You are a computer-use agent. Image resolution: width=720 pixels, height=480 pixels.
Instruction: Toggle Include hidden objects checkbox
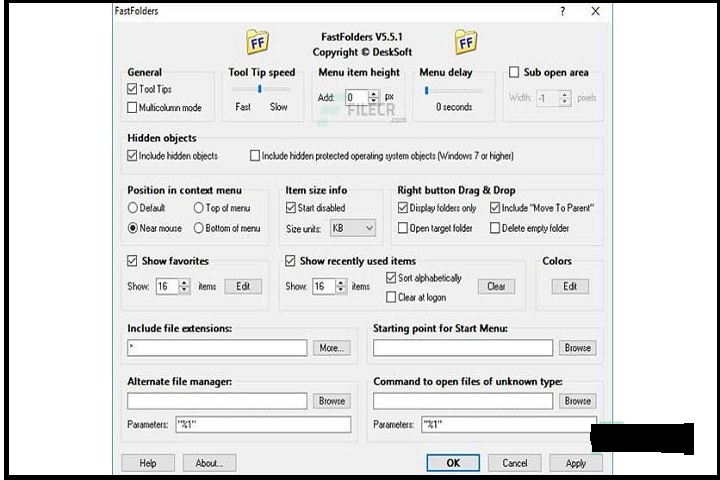133,156
